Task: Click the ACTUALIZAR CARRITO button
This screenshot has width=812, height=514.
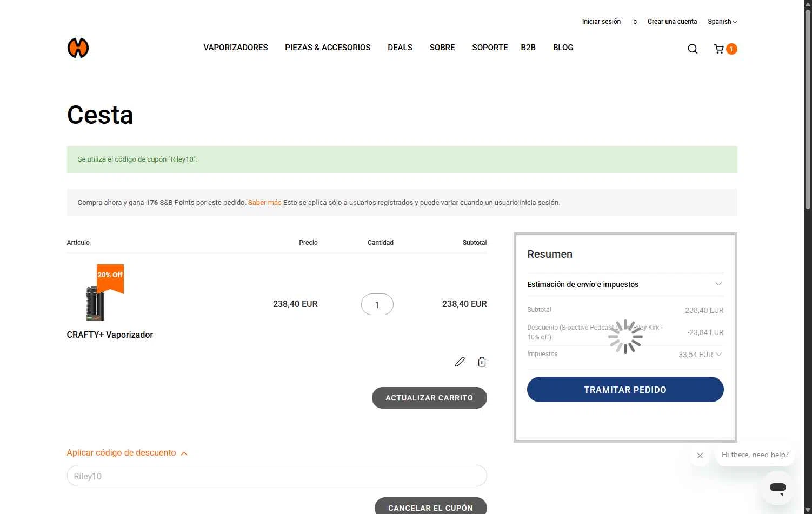Action: pos(429,398)
